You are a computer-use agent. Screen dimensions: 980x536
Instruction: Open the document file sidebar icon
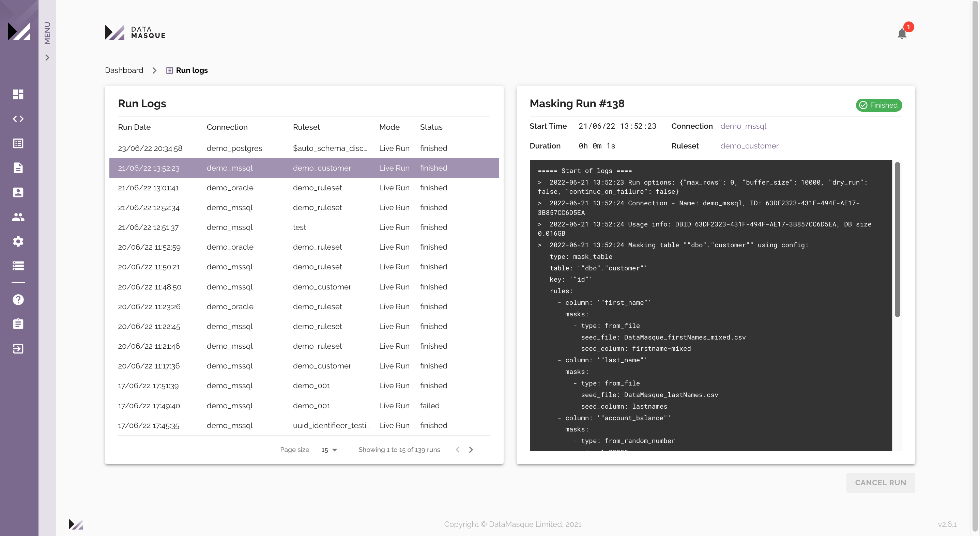[x=18, y=168]
